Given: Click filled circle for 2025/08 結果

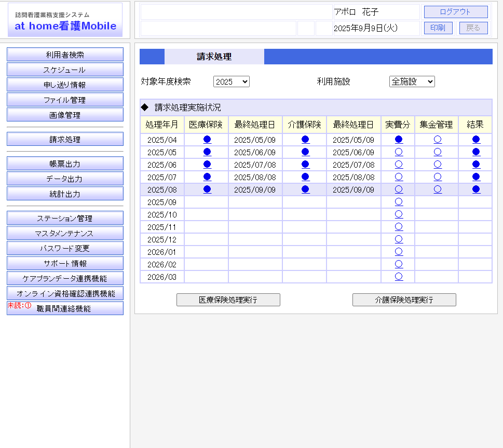Looking at the screenshot, I should pos(476,189).
